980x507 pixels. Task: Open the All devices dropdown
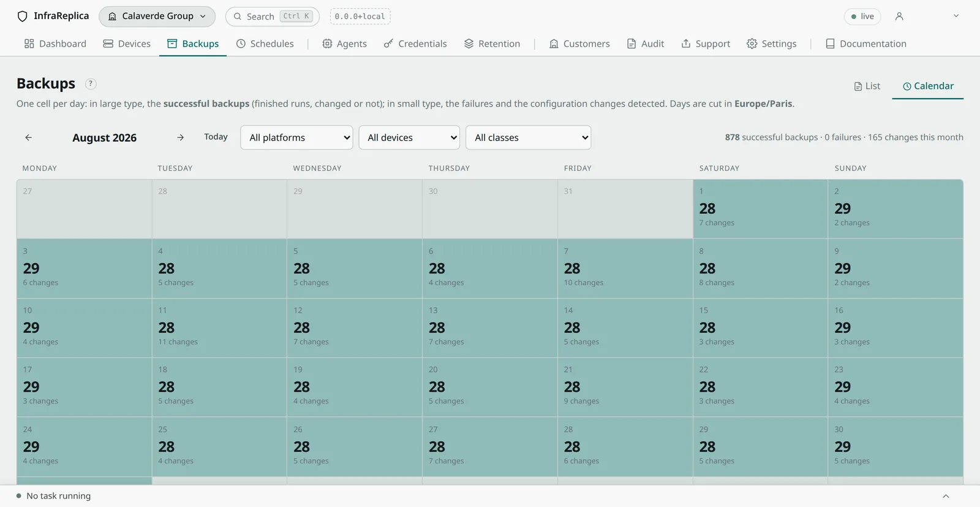point(409,137)
